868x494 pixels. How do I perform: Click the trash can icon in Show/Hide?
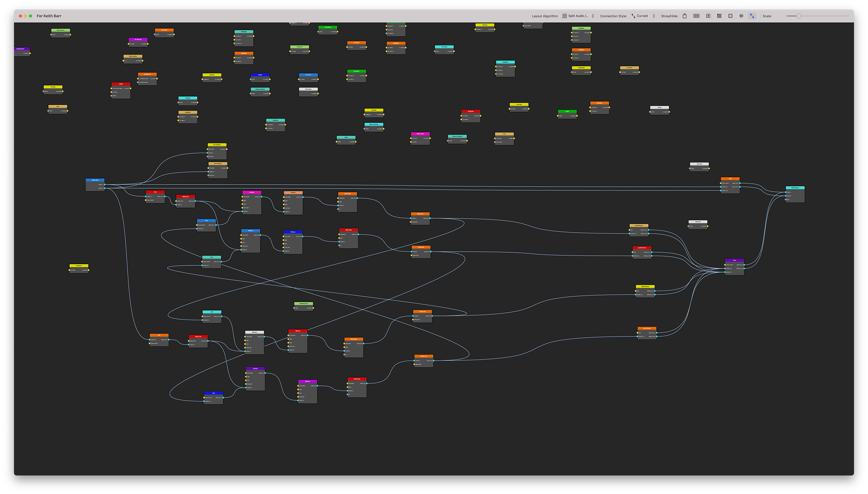click(684, 16)
